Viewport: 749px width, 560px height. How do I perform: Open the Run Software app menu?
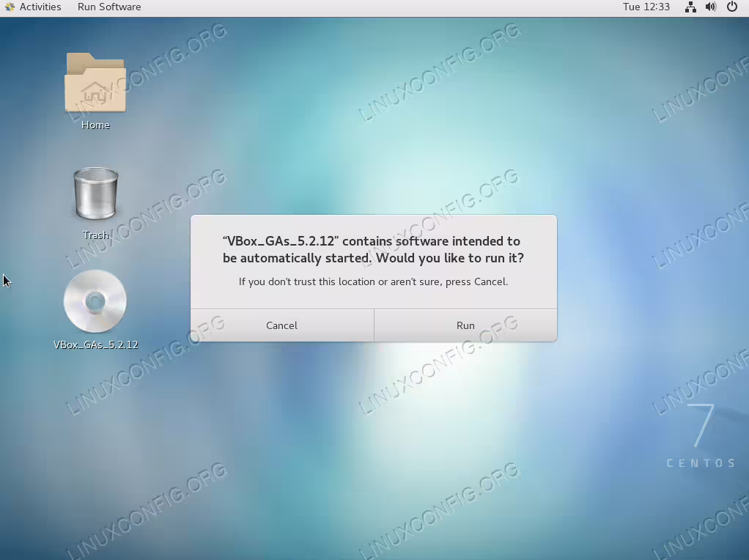109,7
